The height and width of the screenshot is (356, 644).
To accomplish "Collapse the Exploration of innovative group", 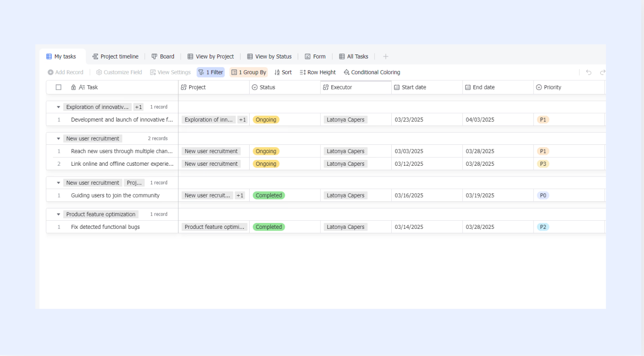I will [59, 107].
